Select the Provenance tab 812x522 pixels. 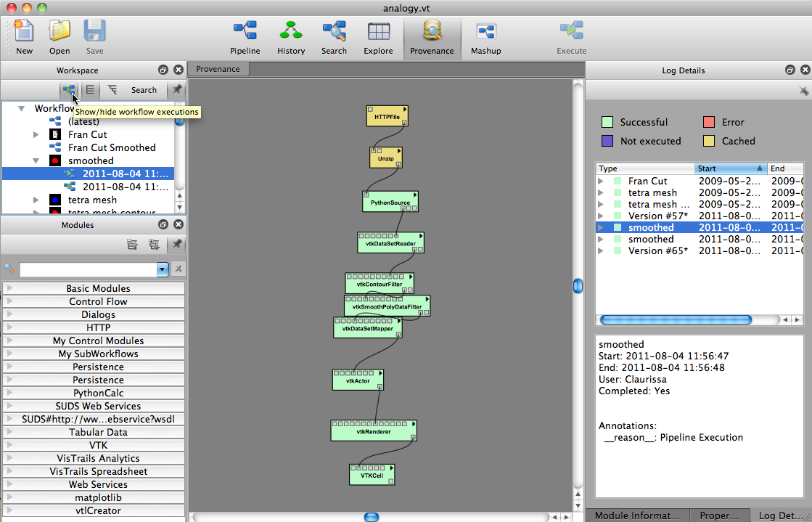pyautogui.click(x=218, y=69)
